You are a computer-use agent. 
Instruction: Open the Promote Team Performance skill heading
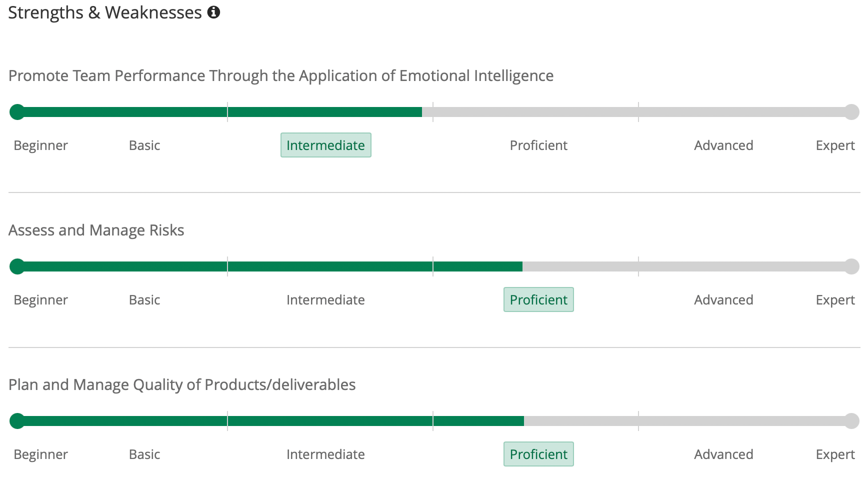point(281,75)
